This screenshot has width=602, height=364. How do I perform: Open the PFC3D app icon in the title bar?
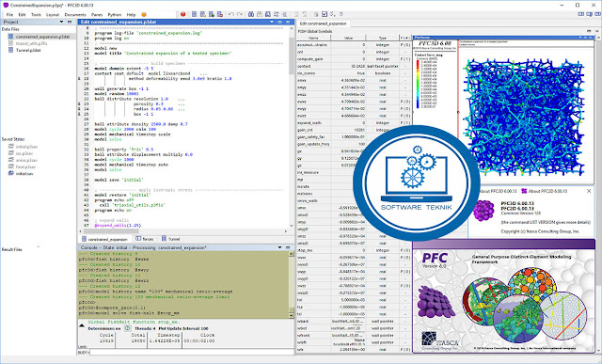tap(6, 5)
